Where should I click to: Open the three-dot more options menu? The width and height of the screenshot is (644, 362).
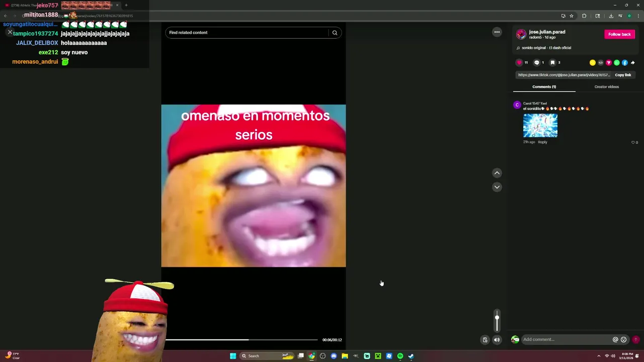pos(497,32)
